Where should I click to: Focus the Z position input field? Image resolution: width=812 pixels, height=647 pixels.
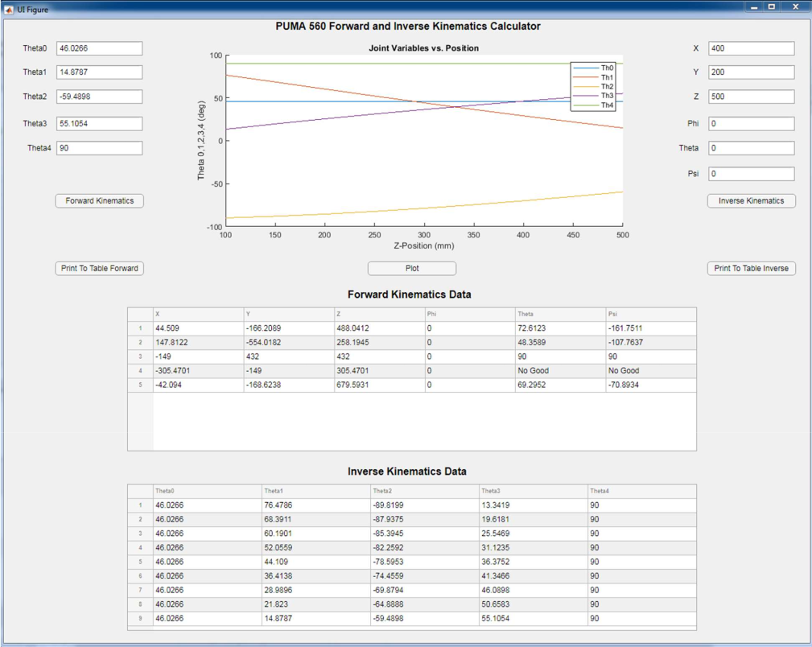coord(752,97)
